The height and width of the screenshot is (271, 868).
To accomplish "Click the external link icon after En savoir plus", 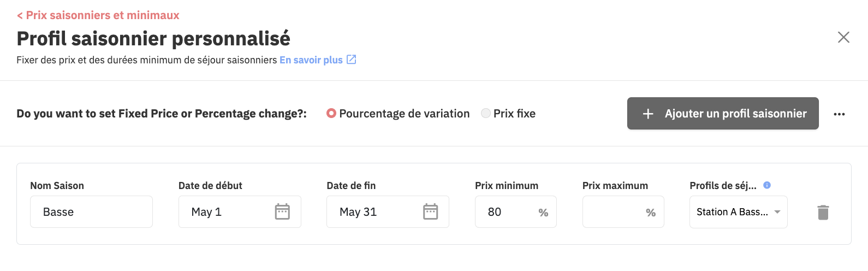I will [352, 60].
